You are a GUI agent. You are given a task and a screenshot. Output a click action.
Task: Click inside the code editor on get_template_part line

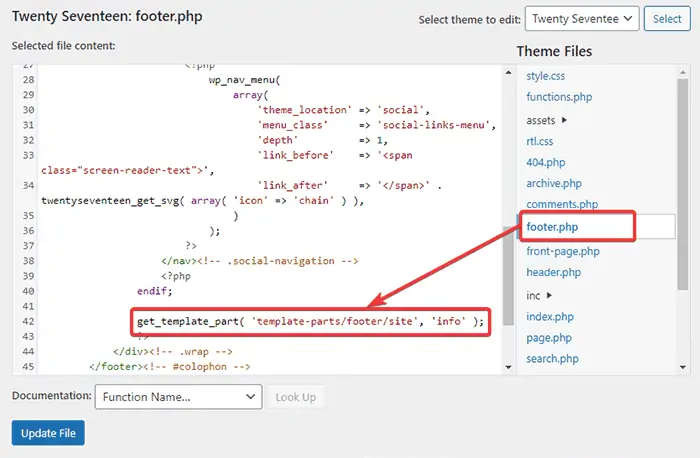coord(310,322)
